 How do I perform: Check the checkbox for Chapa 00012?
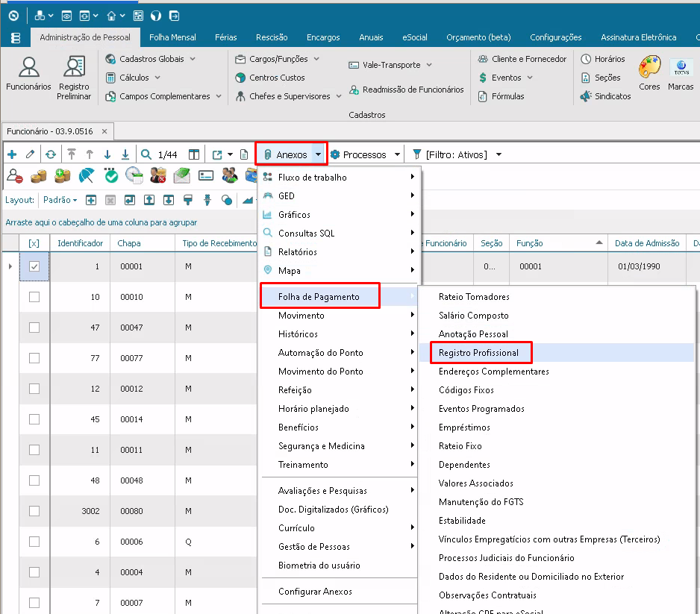34,389
